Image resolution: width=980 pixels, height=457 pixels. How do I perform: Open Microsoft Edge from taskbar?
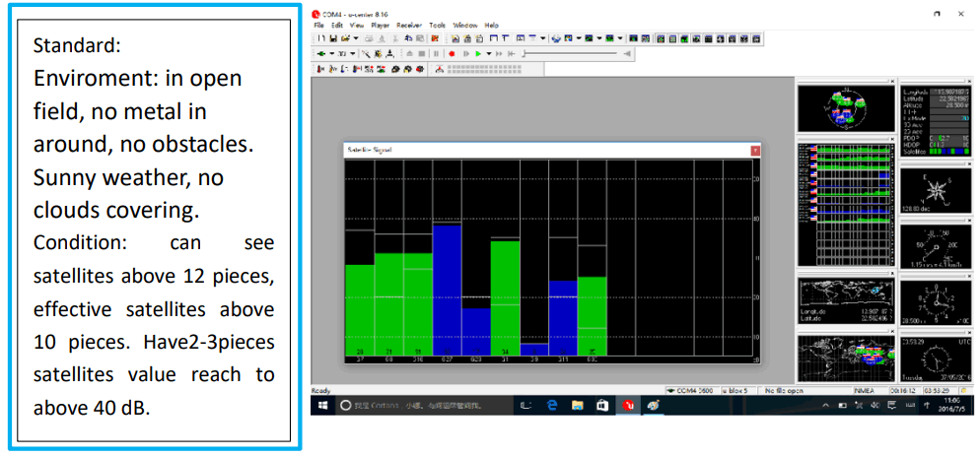552,405
